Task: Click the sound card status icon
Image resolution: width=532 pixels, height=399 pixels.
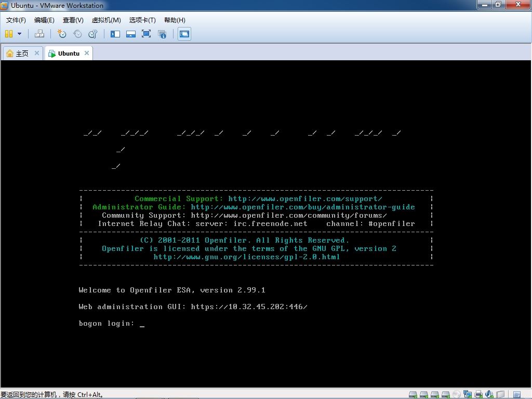Action: (489, 394)
